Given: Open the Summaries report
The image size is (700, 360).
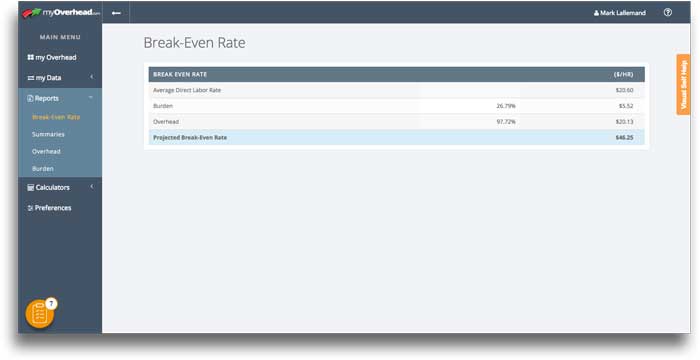Looking at the screenshot, I should click(x=48, y=134).
